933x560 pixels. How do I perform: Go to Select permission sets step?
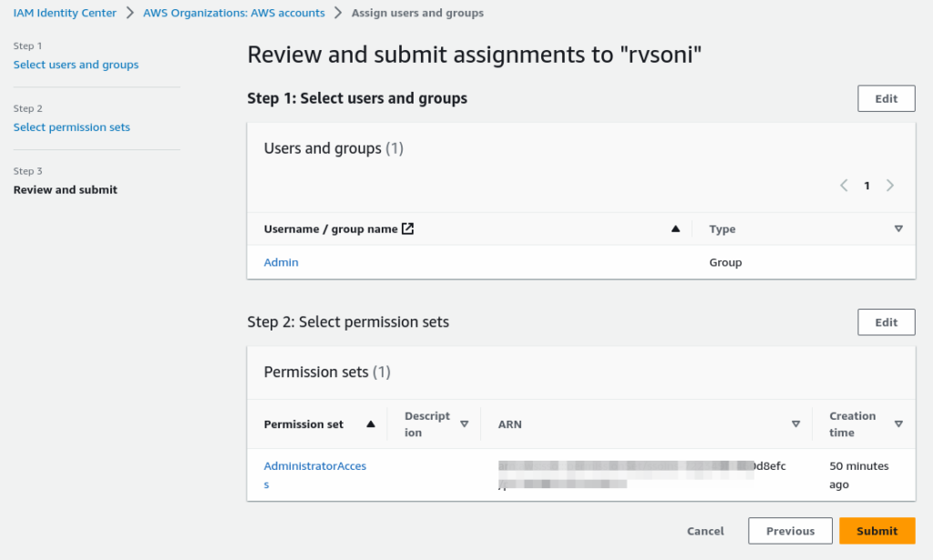(x=71, y=127)
